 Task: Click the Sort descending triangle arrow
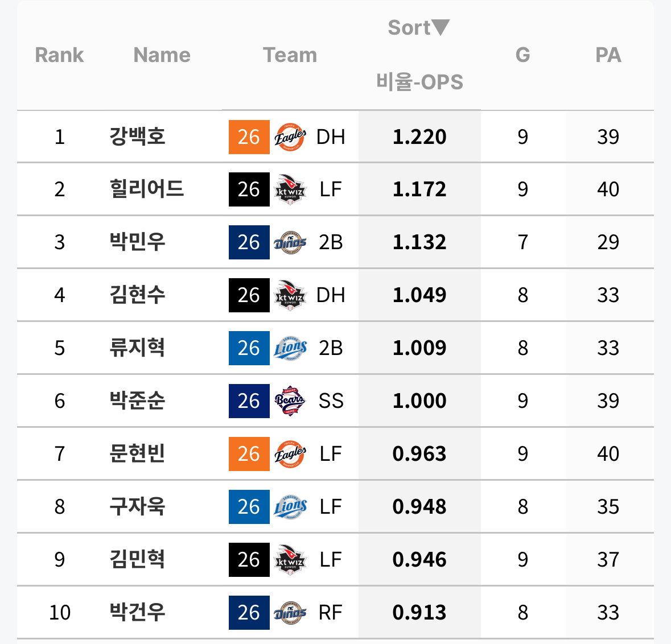point(441,27)
